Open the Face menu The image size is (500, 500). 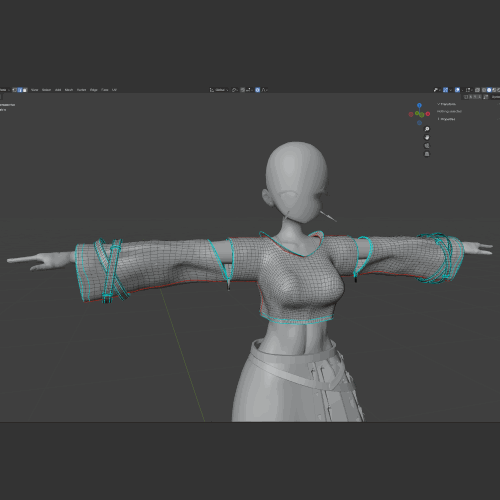(105, 90)
